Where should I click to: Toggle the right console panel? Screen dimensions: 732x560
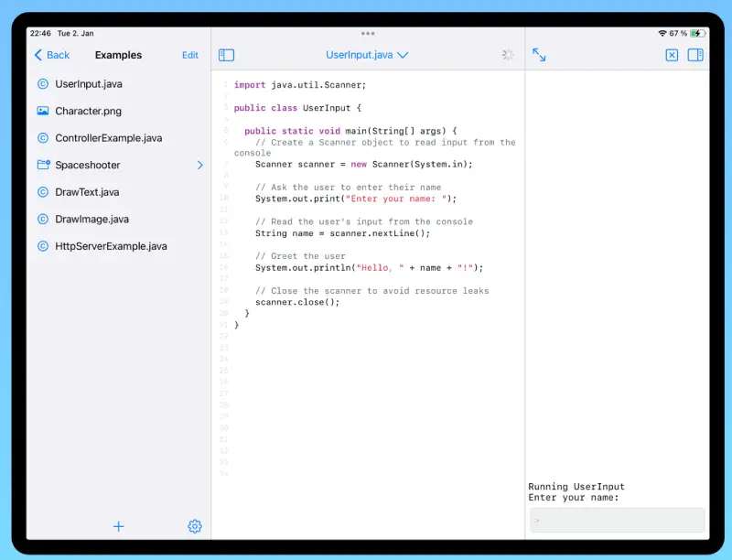click(x=695, y=55)
